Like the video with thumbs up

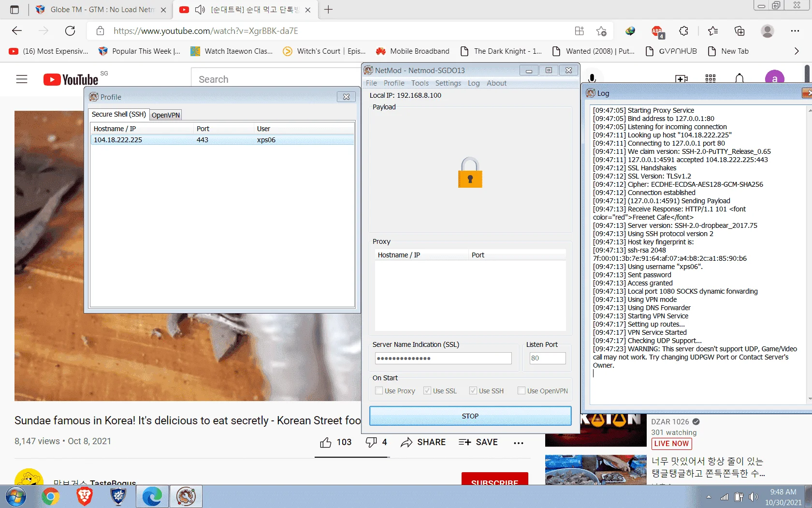pos(326,442)
